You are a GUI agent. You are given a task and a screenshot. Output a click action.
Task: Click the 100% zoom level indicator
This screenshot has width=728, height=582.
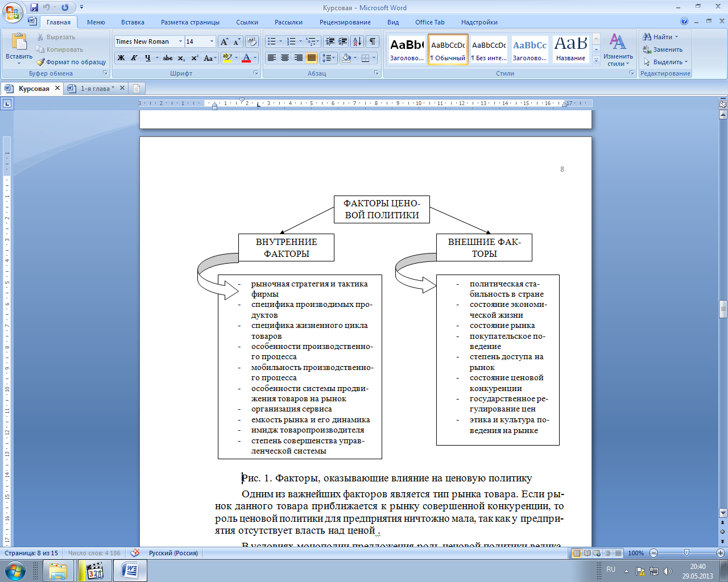[636, 553]
